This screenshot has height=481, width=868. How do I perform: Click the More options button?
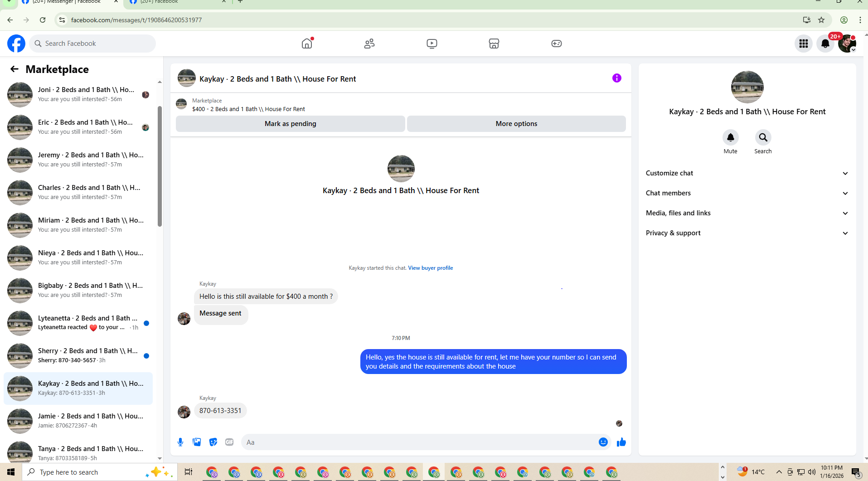click(516, 124)
